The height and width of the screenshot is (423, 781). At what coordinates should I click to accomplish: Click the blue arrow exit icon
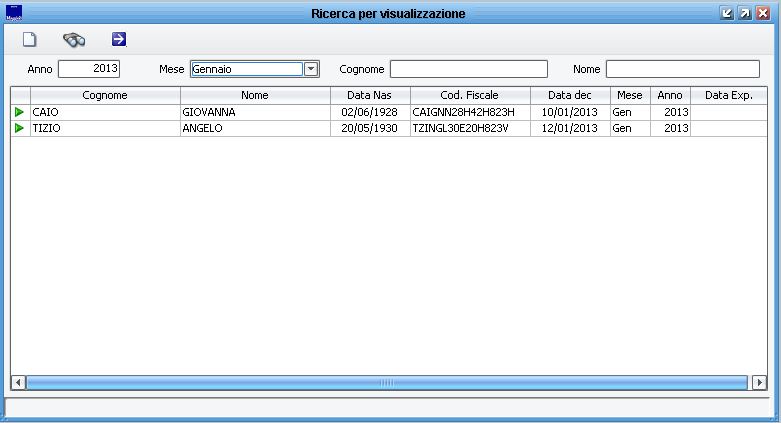click(119, 40)
